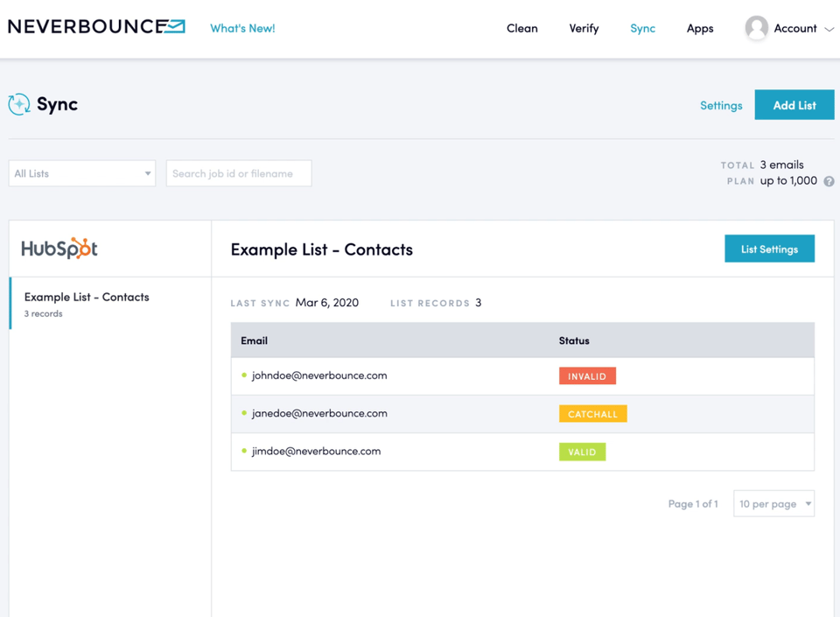Image resolution: width=840 pixels, height=617 pixels.
Task: Open the Apps menu item
Action: (700, 28)
